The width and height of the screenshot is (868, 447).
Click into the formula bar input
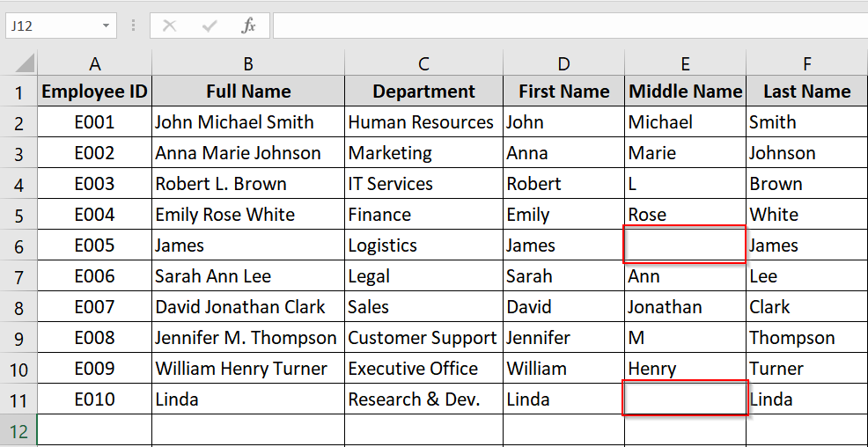click(570, 26)
